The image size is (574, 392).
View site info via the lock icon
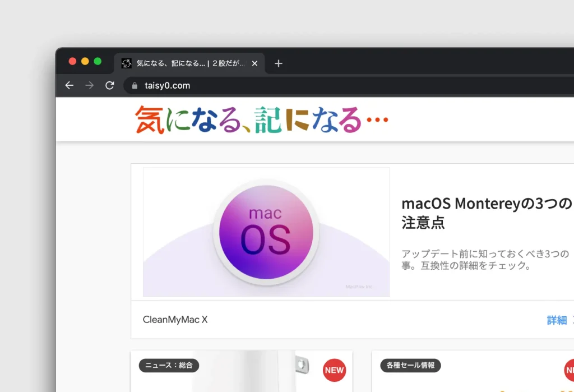pos(134,86)
